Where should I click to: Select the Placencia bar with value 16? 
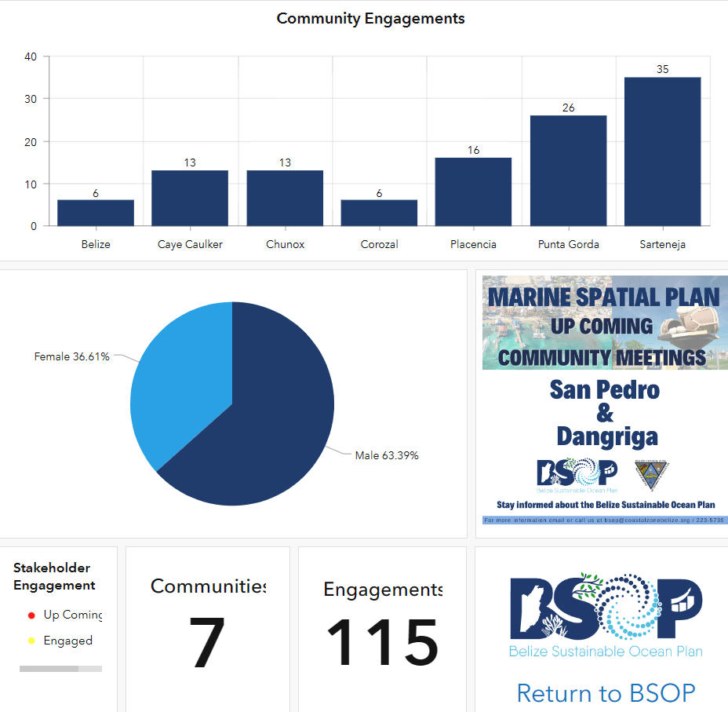(x=473, y=192)
